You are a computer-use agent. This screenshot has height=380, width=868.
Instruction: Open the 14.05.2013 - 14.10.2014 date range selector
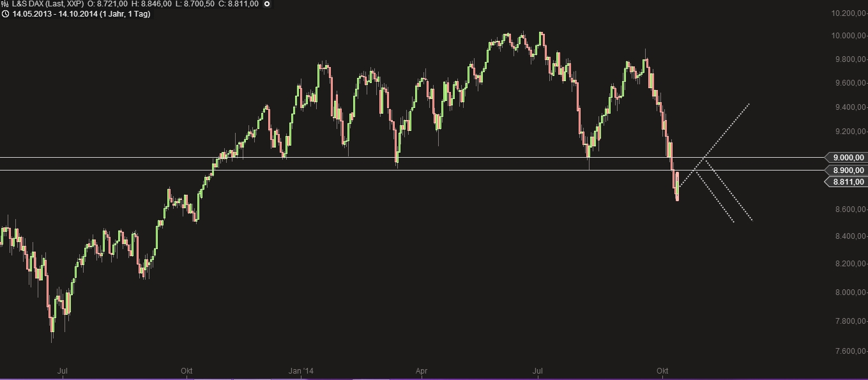coord(54,13)
